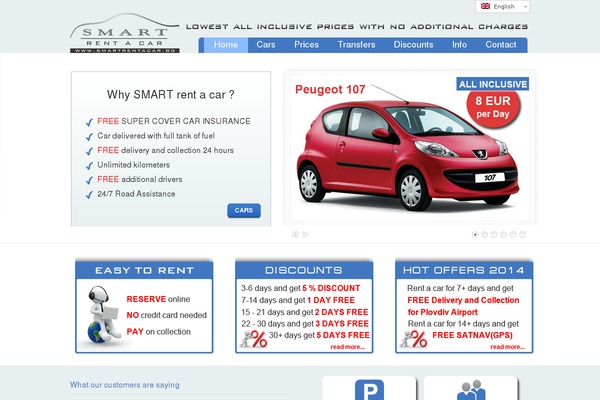
Task: Click the 3 DAYS FREE offer line
Action: [x=305, y=324]
